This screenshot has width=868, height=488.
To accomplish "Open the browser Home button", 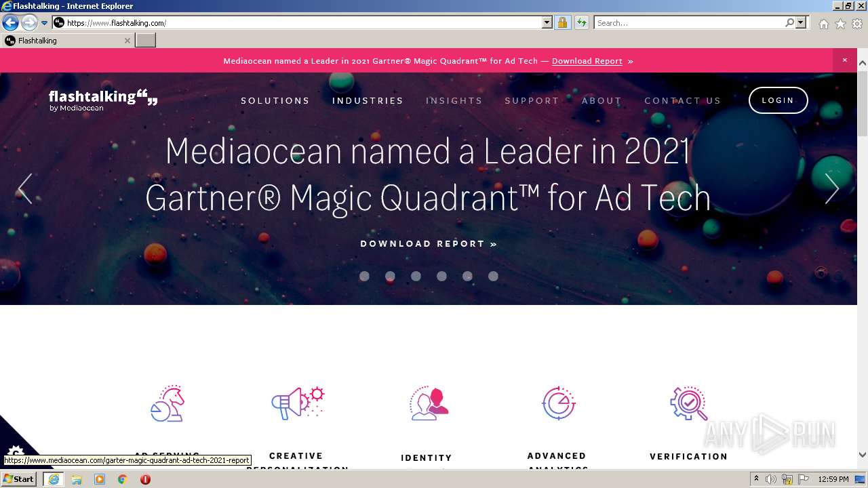I will click(823, 24).
